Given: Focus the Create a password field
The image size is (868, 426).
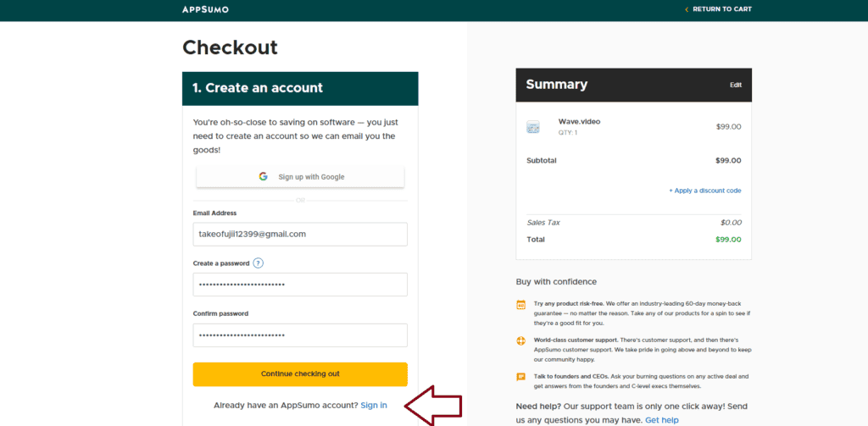Looking at the screenshot, I should pos(300,285).
